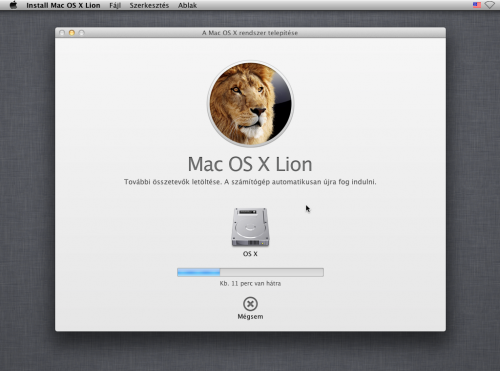Image resolution: width=500 pixels, height=371 pixels.
Task: Select the OS X hard drive icon
Action: (250, 227)
